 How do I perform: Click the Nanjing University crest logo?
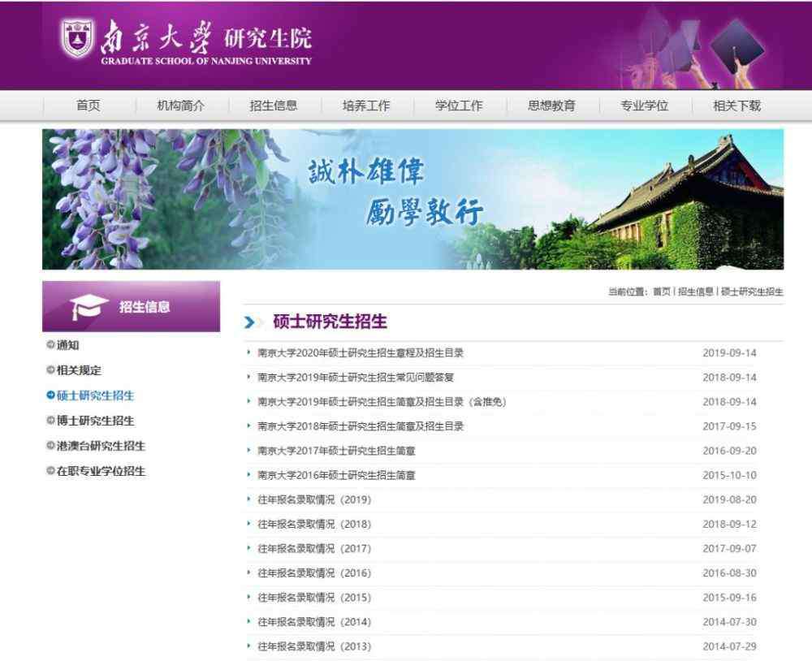78,37
